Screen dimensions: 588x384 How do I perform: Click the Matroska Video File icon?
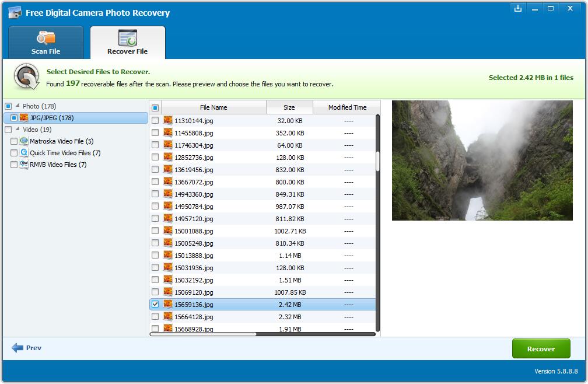coord(24,141)
